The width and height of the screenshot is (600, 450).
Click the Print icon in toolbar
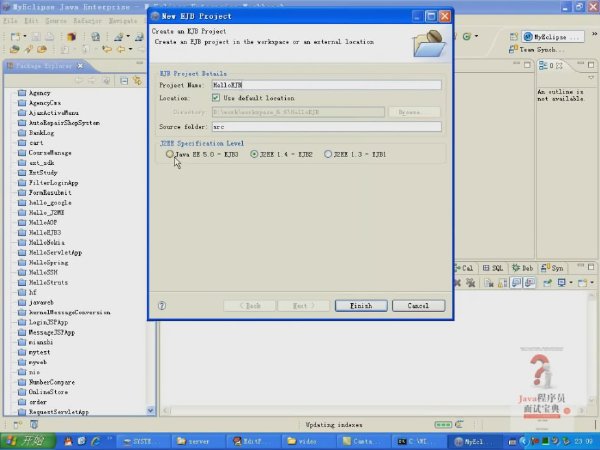pos(50,37)
